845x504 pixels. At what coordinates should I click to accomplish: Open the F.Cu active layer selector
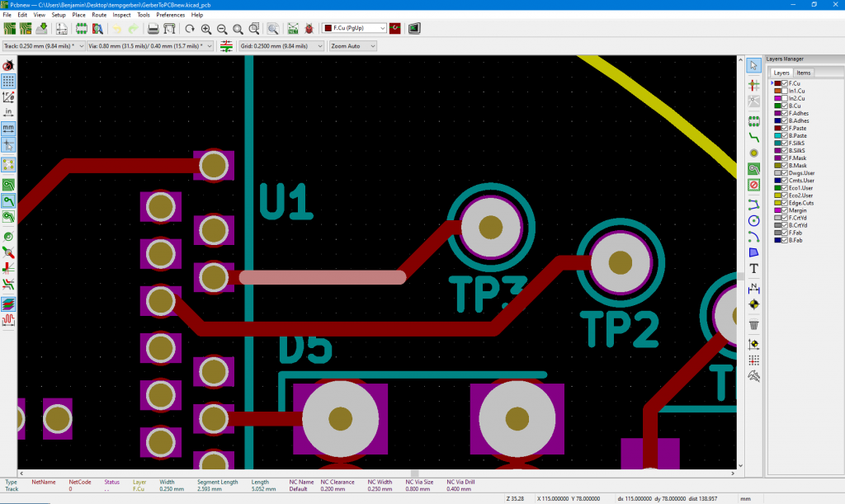pos(355,28)
